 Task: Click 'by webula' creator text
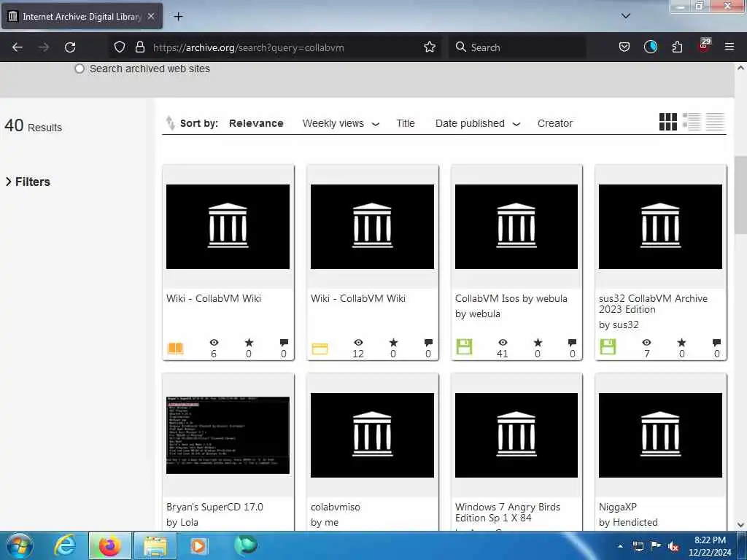(477, 314)
